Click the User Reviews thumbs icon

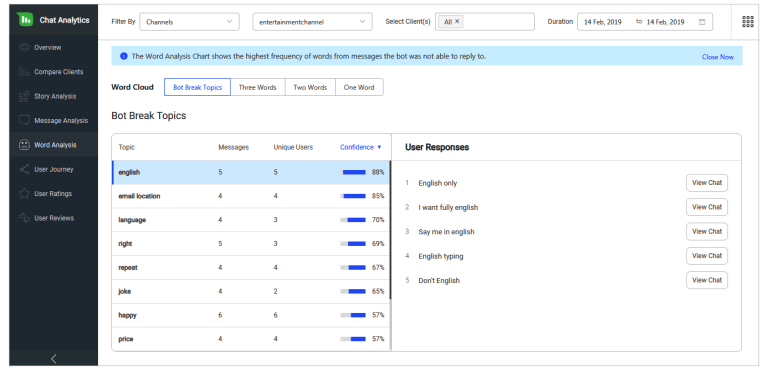(x=24, y=218)
